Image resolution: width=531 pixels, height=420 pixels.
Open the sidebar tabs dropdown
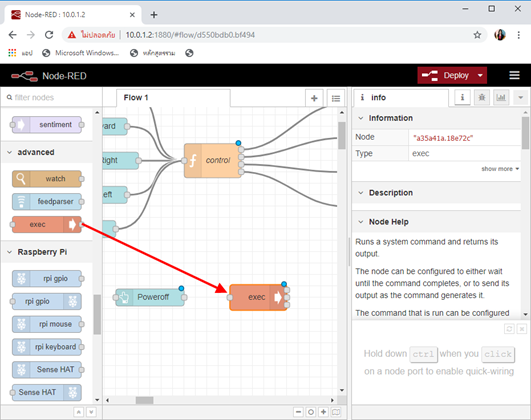(521, 98)
